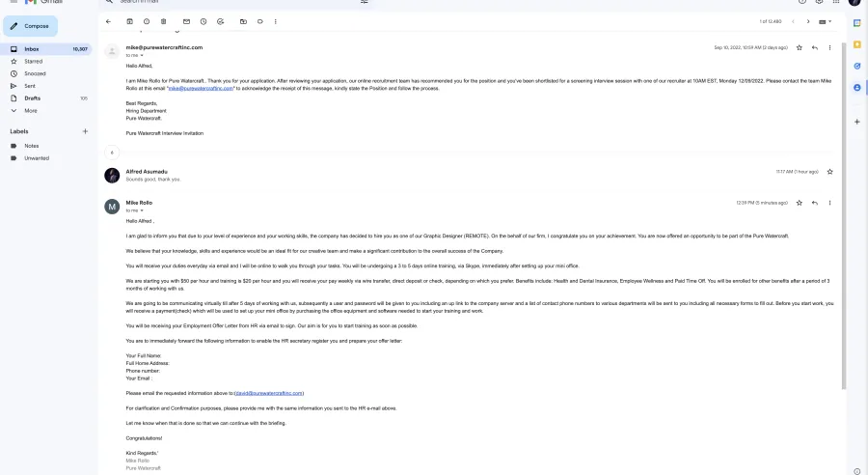Open the mike@purewatercraftinc.com link in first email

tap(201, 88)
